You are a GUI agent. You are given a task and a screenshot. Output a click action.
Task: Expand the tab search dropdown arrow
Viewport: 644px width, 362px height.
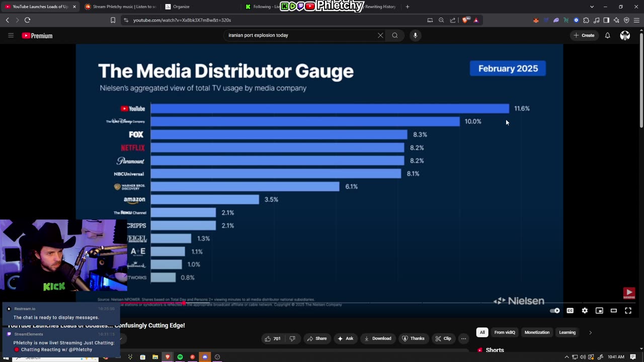[592, 7]
